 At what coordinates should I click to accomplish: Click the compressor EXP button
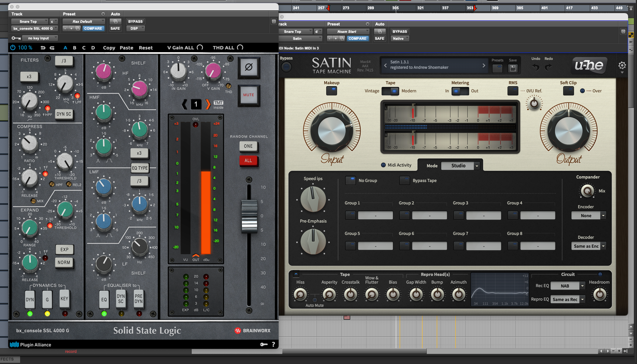coord(65,250)
